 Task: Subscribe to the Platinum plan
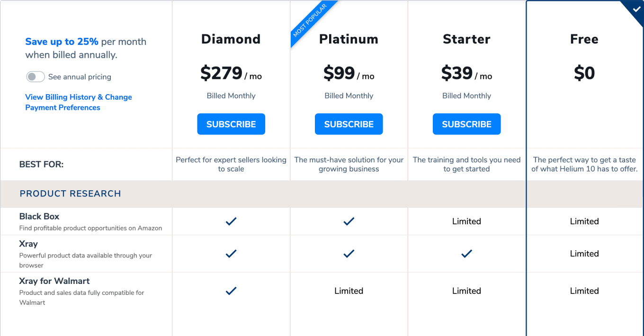click(349, 124)
